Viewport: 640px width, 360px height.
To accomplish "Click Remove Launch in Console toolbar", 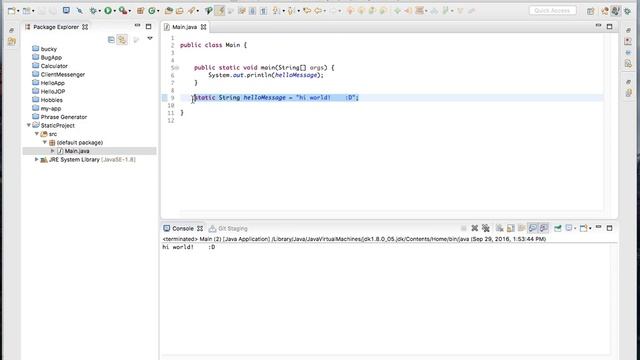I will point(474,228).
